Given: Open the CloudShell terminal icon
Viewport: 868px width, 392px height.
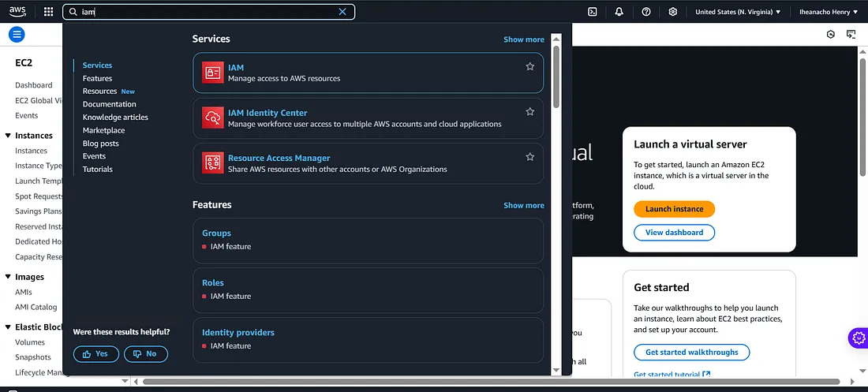Looking at the screenshot, I should click(x=593, y=12).
